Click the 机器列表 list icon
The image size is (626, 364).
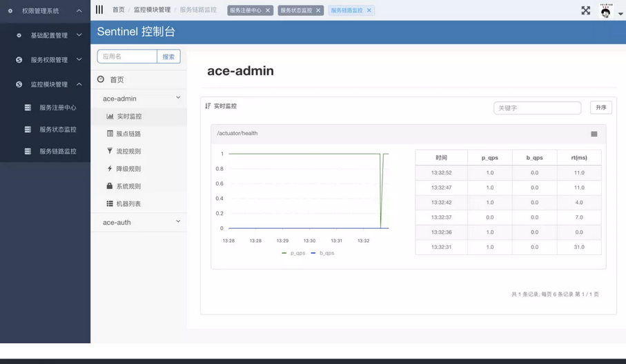pos(110,203)
